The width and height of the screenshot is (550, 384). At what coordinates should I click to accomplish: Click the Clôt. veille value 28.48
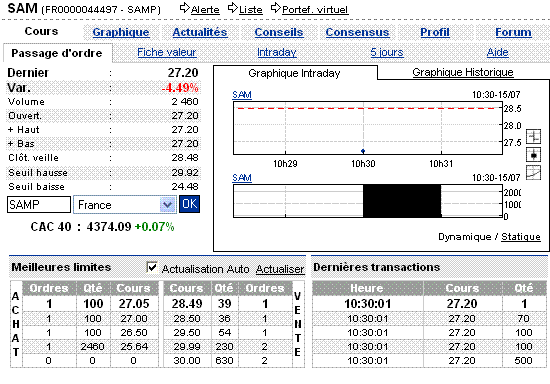click(x=185, y=158)
